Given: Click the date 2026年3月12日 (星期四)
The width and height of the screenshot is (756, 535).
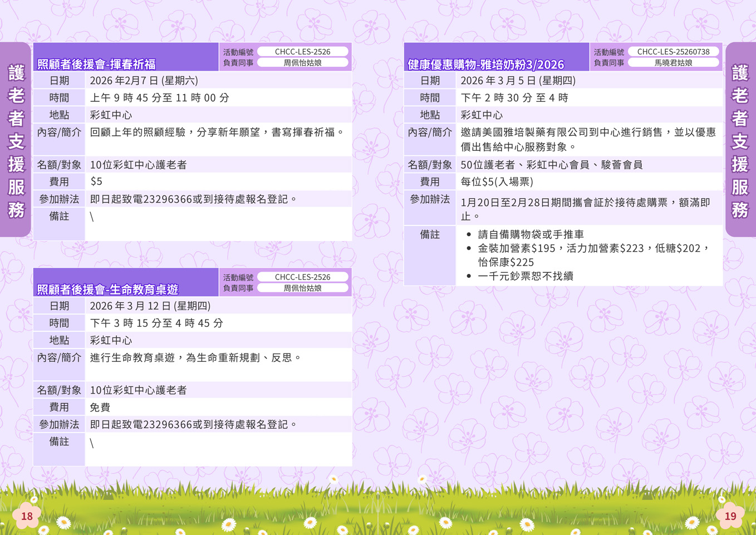Looking at the screenshot, I should (150, 306).
